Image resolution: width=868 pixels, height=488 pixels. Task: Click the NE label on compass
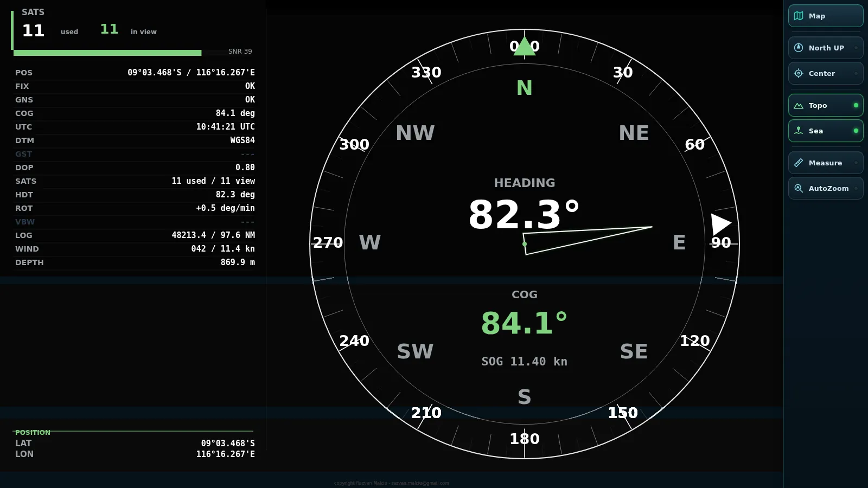pyautogui.click(x=634, y=133)
